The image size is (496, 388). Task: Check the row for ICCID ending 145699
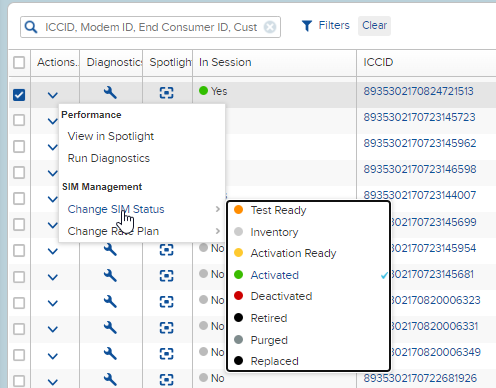(x=19, y=225)
